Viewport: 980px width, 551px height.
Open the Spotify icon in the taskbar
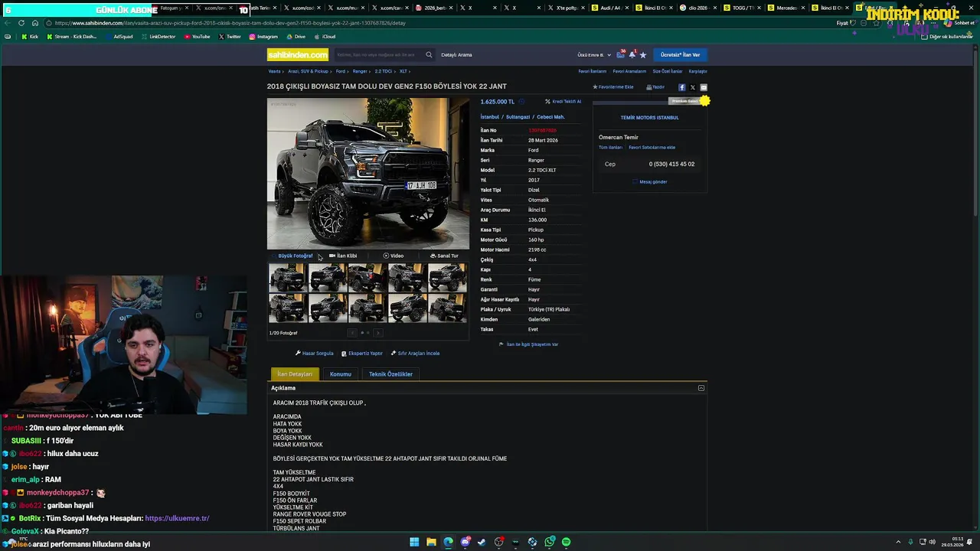point(566,542)
